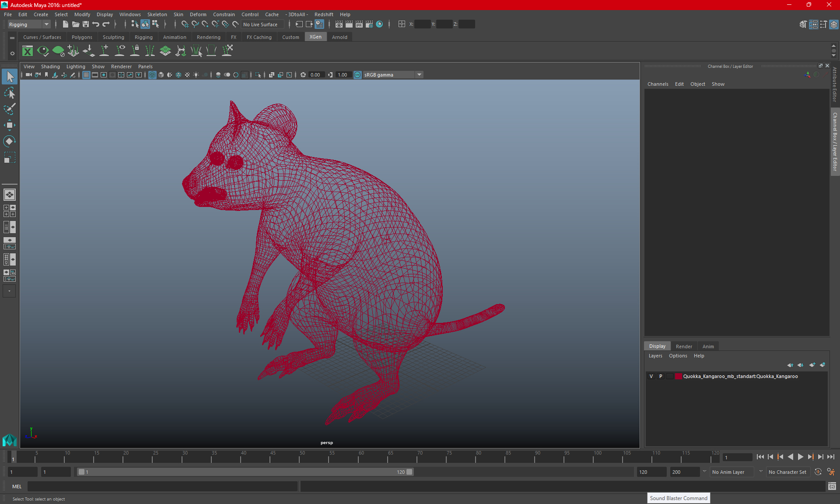The width and height of the screenshot is (840, 504).
Task: Select the arrow Select tool in toolbox
Action: point(10,77)
